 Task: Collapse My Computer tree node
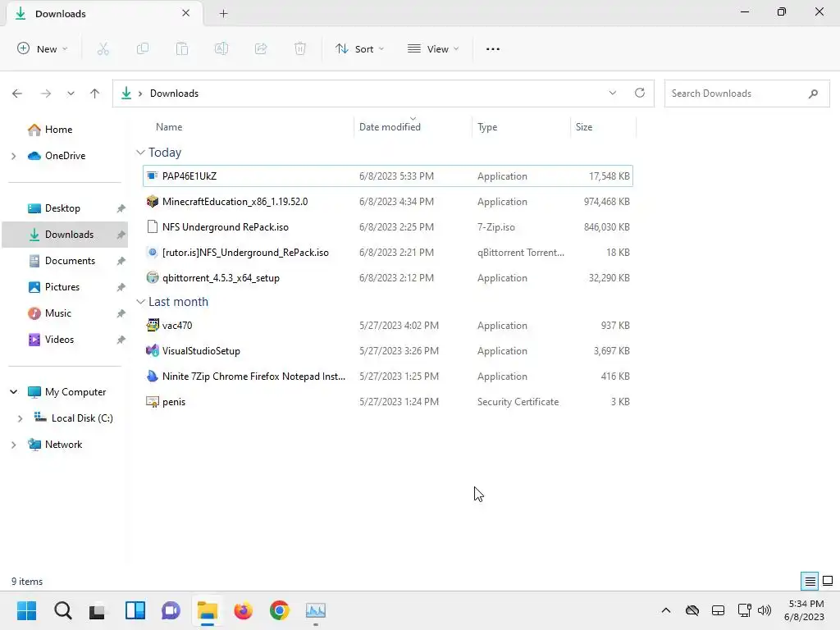14,392
